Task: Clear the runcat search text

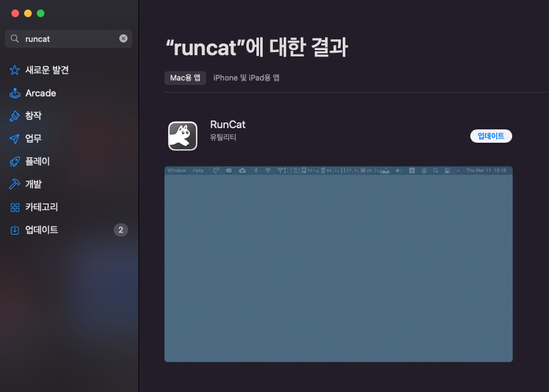Action: (123, 39)
